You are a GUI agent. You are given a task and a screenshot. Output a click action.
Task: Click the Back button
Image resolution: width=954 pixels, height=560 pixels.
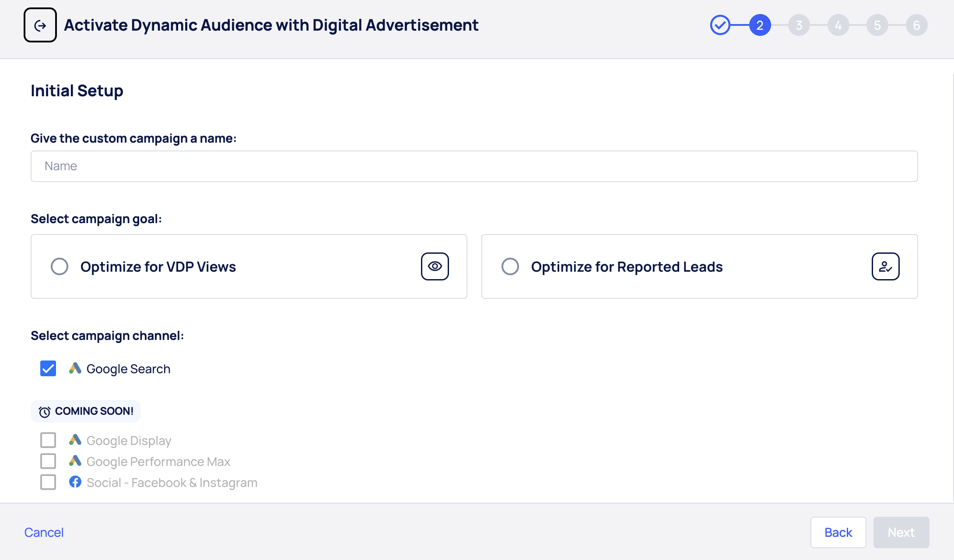coord(838,532)
